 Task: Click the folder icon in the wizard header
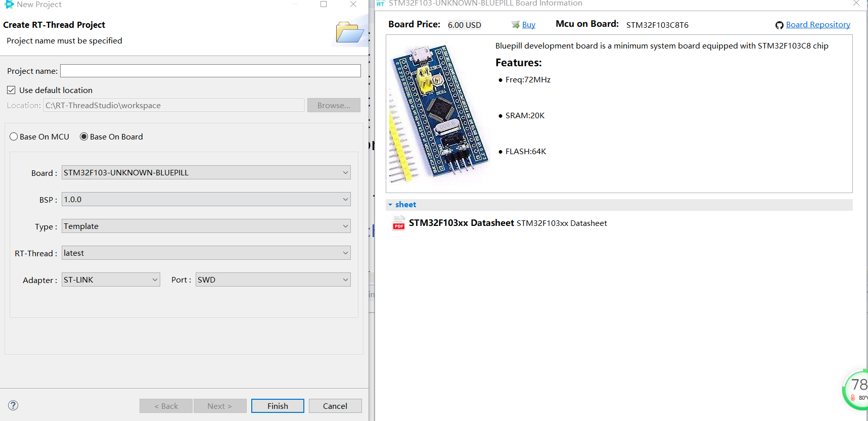coord(350,32)
